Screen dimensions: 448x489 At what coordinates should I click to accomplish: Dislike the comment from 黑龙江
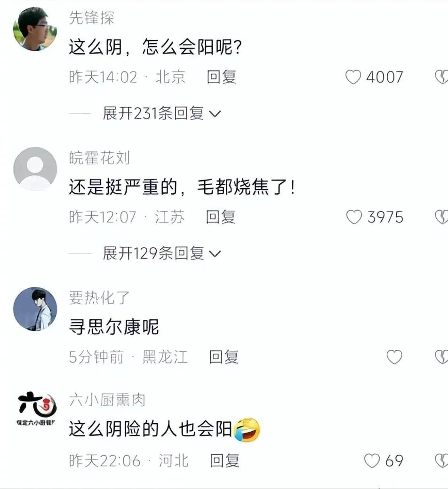442,357
